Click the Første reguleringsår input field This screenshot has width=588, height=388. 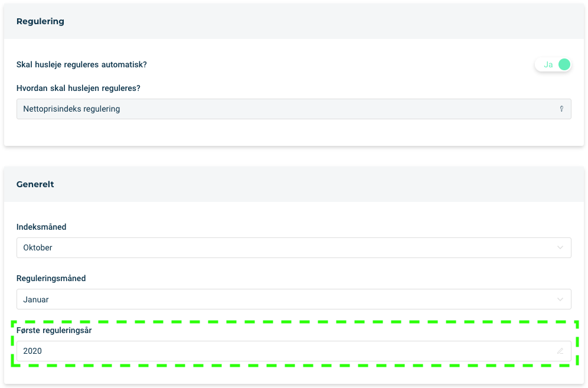(293, 351)
